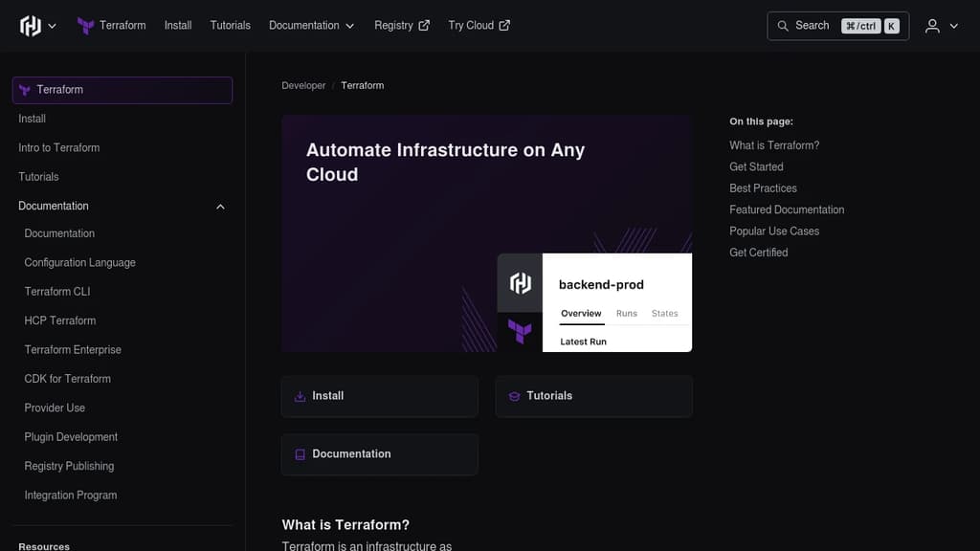This screenshot has height=551, width=980.
Task: Open the Registry external link
Action: pyautogui.click(x=401, y=26)
